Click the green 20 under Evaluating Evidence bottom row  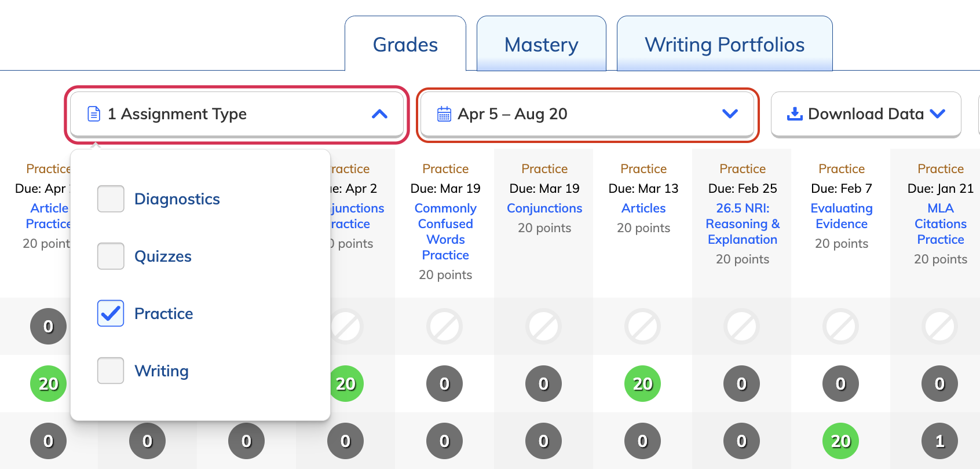tap(840, 441)
